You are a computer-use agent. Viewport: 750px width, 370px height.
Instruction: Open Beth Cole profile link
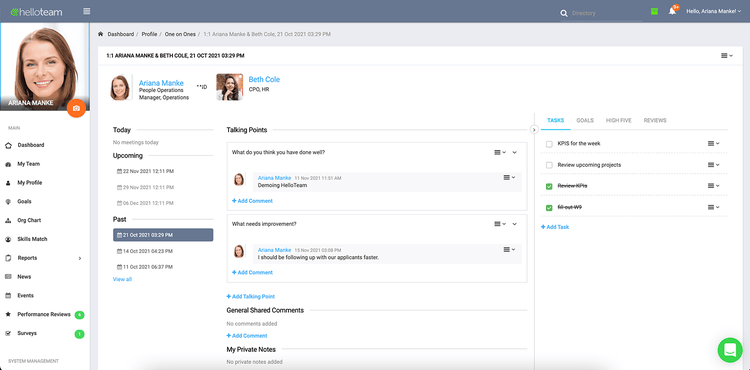click(x=264, y=79)
